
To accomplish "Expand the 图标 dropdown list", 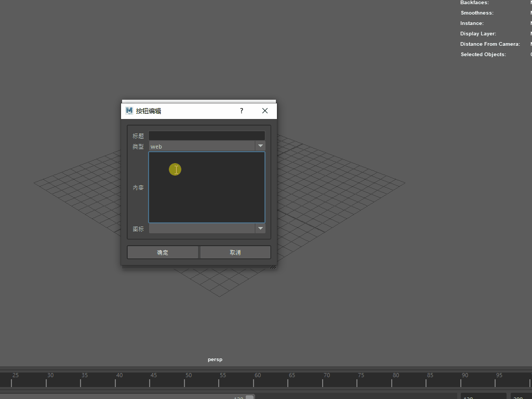I will click(260, 229).
